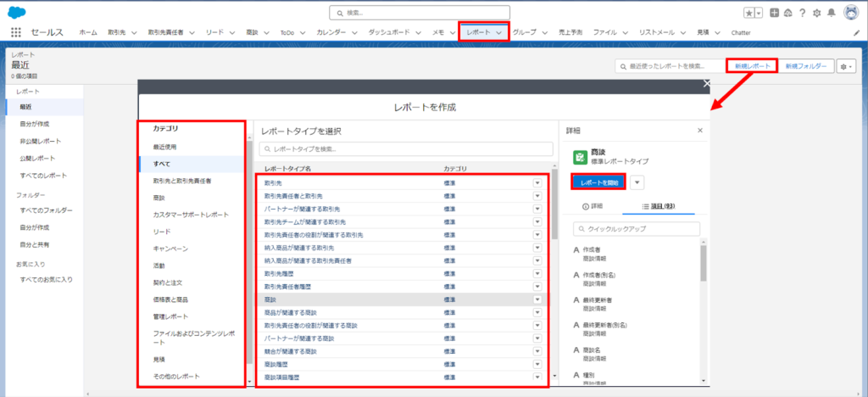The width and height of the screenshot is (868, 397).
Task: Select the カスタマーサポートレポート category
Action: 192,215
